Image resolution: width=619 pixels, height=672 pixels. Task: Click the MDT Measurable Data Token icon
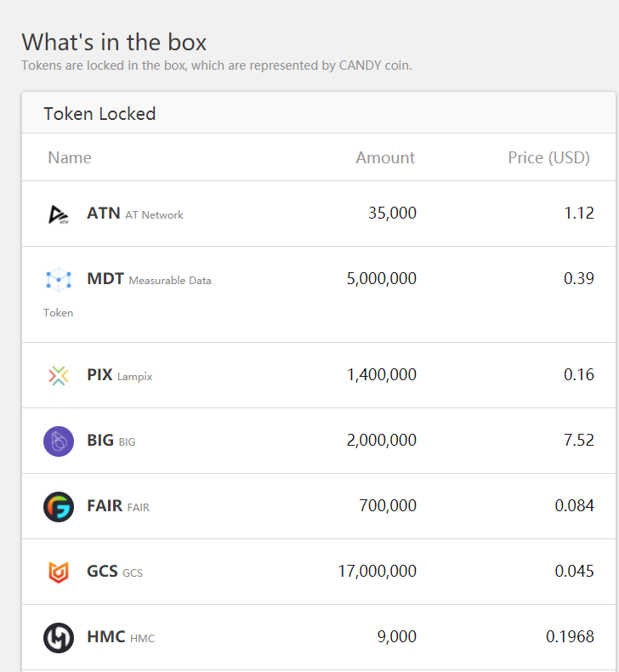59,279
